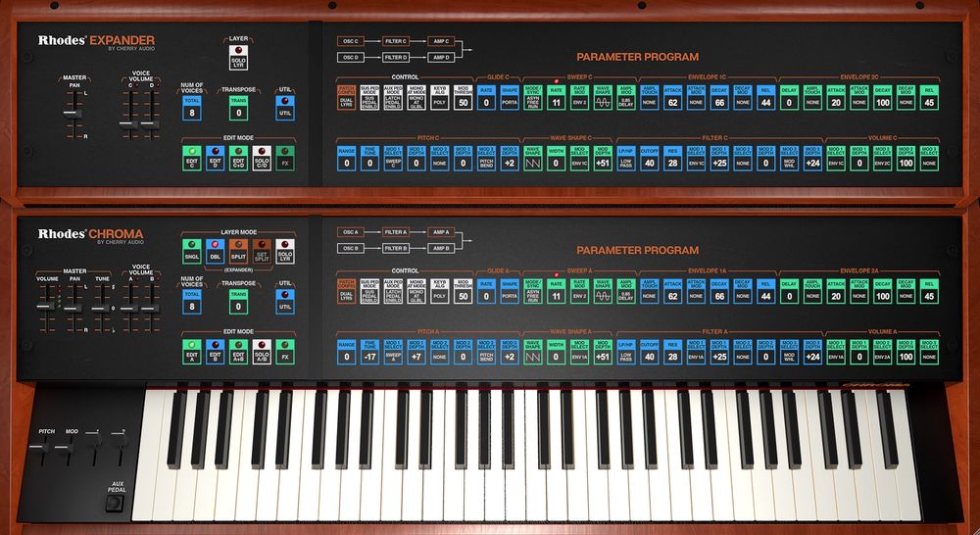Click the Chroma Voice Volume A slider
Image resolution: width=980 pixels, height=535 pixels.
(128, 309)
